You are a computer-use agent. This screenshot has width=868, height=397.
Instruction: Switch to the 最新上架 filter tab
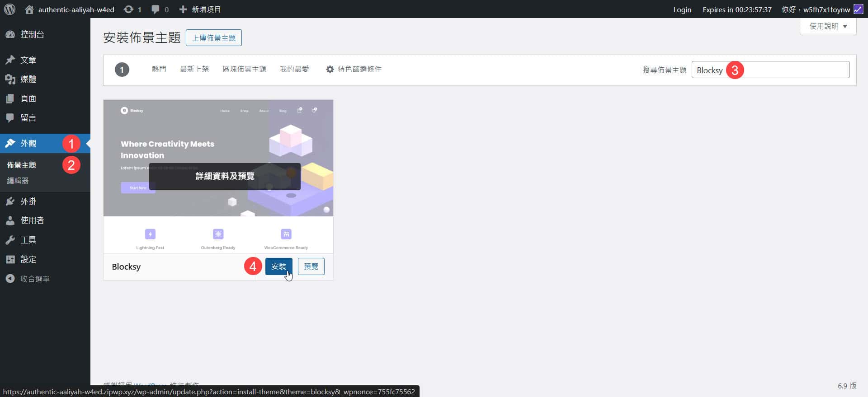tap(194, 69)
